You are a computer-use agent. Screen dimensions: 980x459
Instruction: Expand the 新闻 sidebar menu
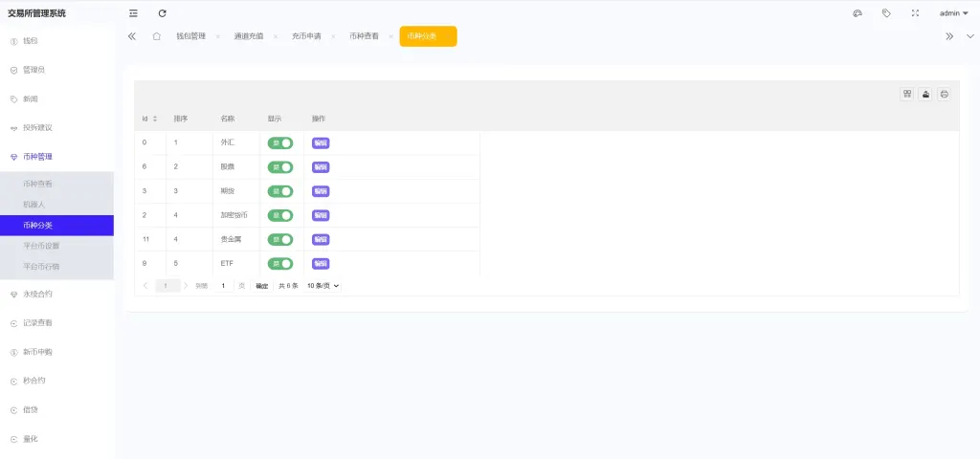click(x=56, y=99)
